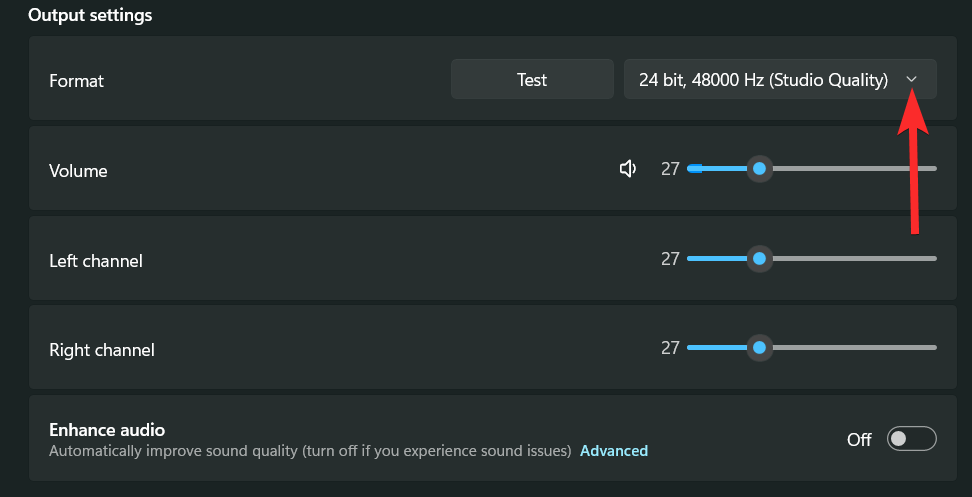This screenshot has height=497, width=972.
Task: Mute audio using the speaker icon
Action: point(628,169)
